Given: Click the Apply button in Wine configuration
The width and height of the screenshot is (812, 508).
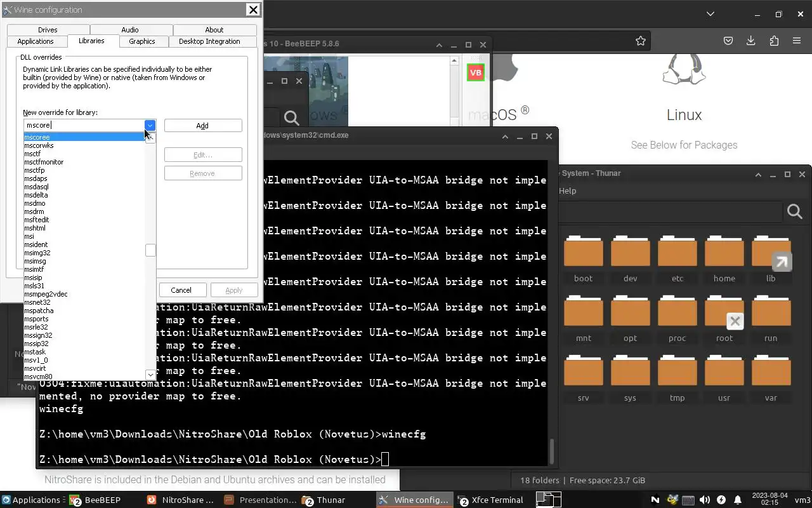Looking at the screenshot, I should [x=234, y=290].
